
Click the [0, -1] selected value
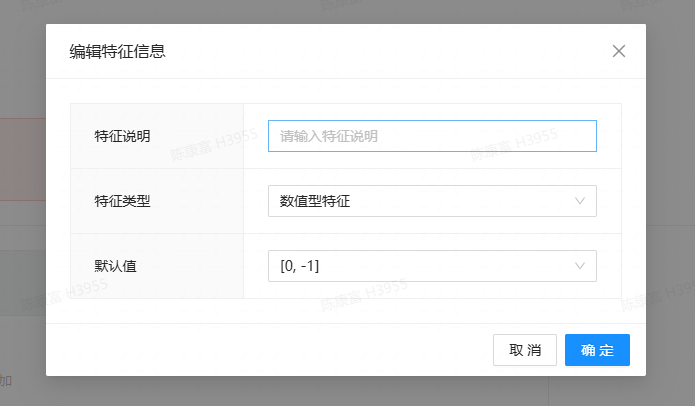pos(300,266)
